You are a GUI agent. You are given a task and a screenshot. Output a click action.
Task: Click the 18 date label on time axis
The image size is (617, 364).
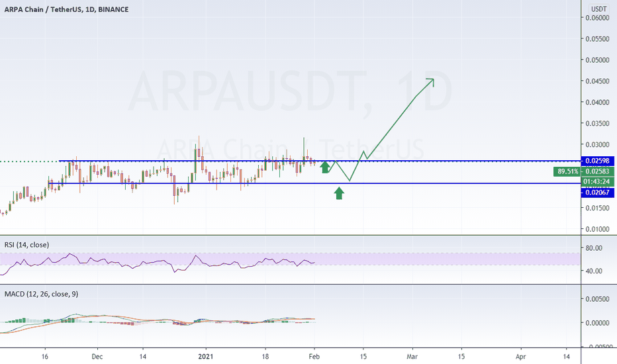pos(265,357)
